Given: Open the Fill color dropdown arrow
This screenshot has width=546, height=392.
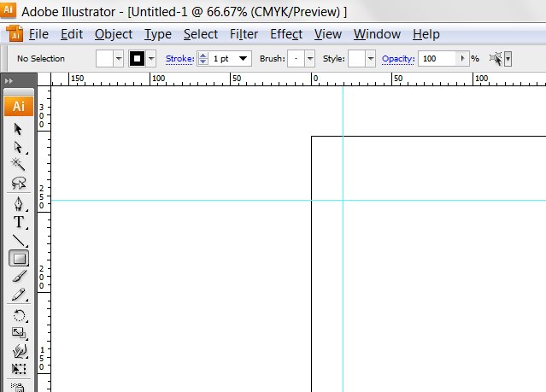Looking at the screenshot, I should pos(118,59).
